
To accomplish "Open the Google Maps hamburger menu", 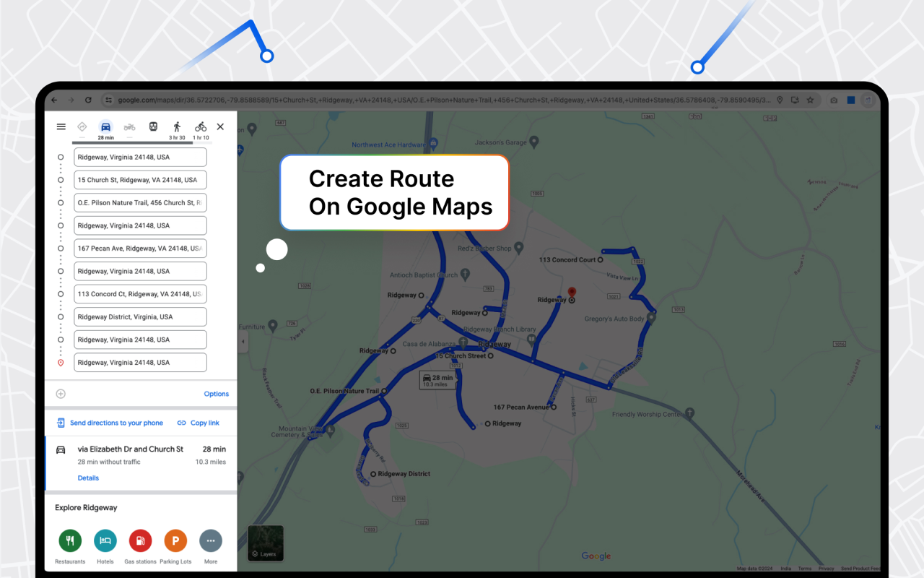I will click(x=61, y=126).
